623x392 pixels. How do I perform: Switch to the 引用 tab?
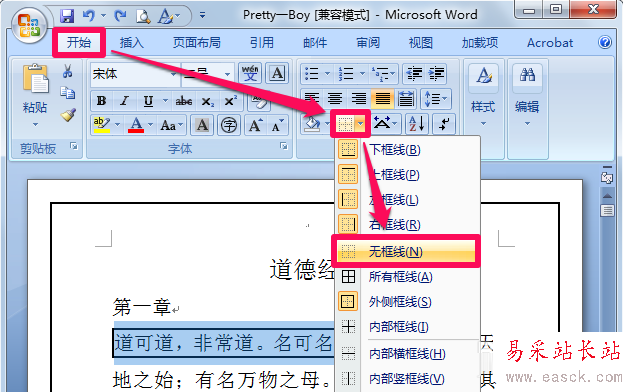click(x=261, y=42)
